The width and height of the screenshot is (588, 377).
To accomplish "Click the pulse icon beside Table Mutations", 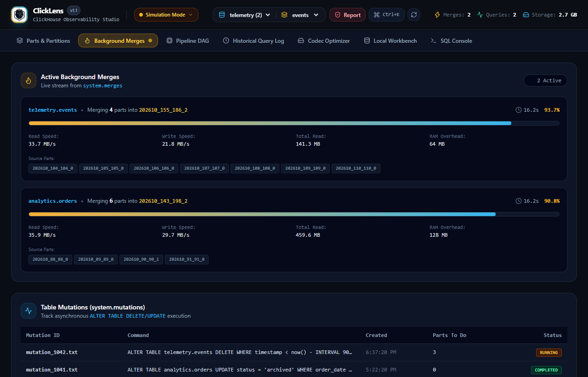I will (x=28, y=311).
